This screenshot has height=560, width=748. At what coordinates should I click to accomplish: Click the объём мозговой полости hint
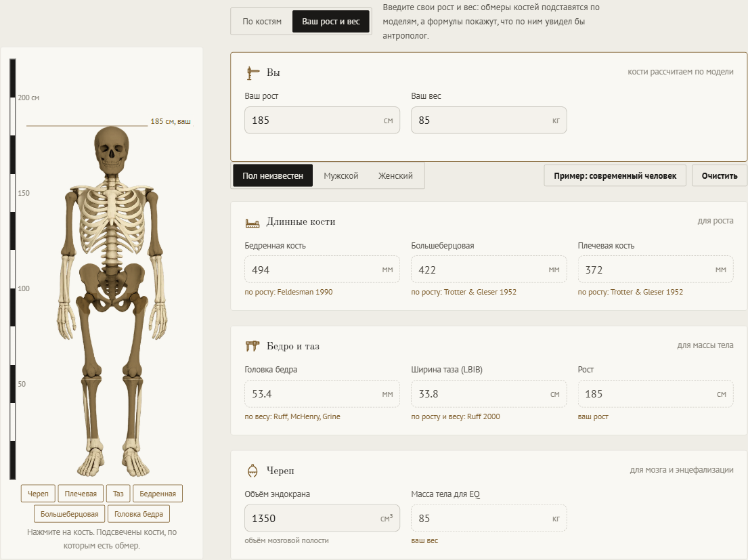click(287, 540)
